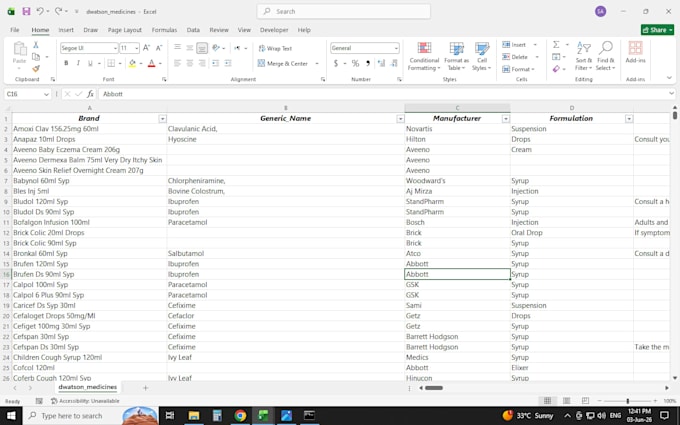The height and width of the screenshot is (425, 680).
Task: Click Merge & Center
Action: 283,63
